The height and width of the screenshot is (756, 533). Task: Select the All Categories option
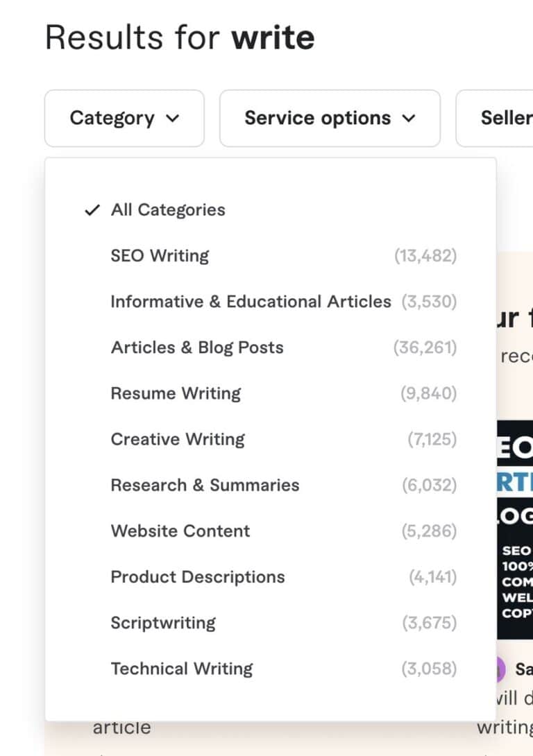click(x=169, y=209)
